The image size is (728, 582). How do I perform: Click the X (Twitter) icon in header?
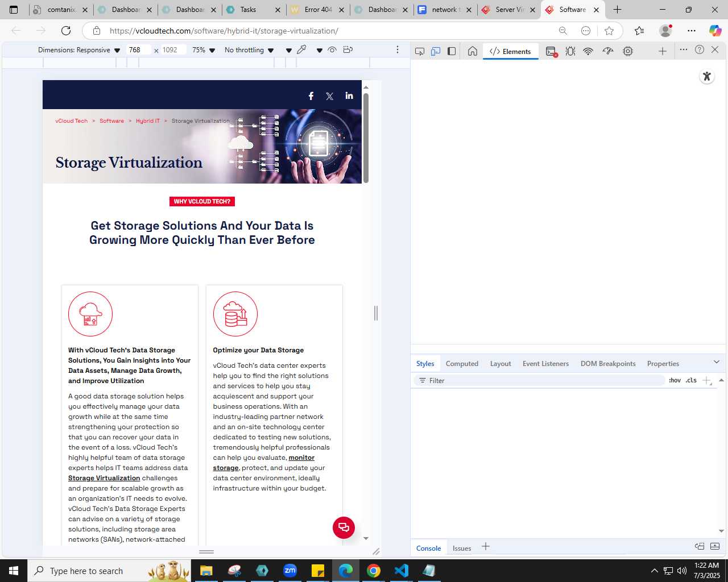pyautogui.click(x=330, y=96)
